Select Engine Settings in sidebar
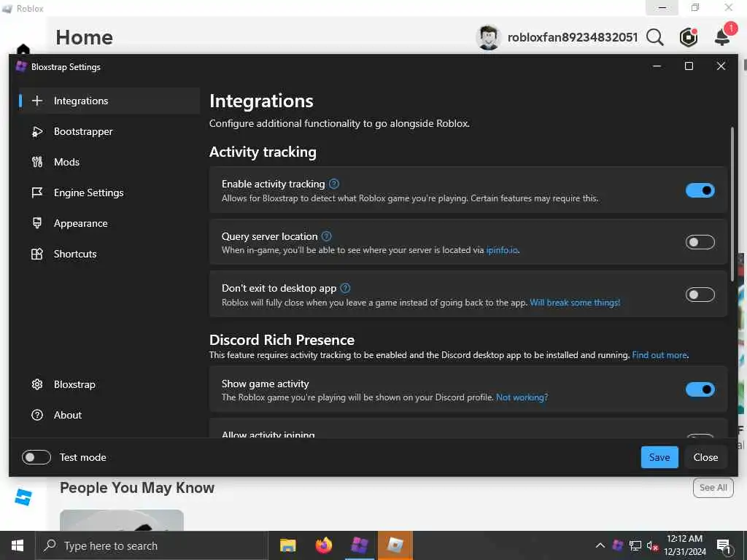 109,192
